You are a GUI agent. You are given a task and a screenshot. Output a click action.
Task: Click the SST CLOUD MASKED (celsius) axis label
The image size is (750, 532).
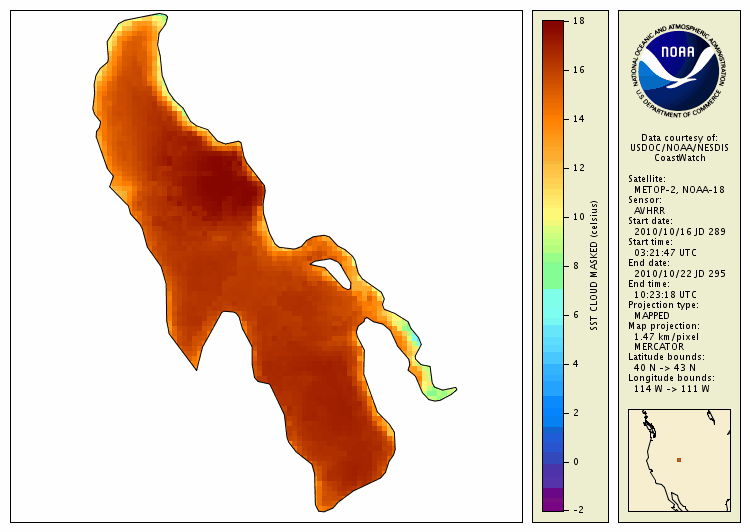tap(594, 266)
